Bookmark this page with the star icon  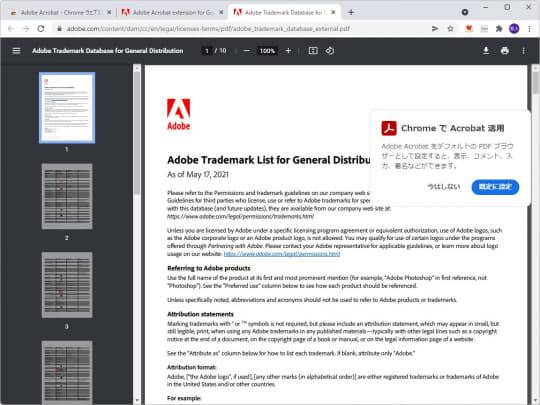(x=450, y=29)
